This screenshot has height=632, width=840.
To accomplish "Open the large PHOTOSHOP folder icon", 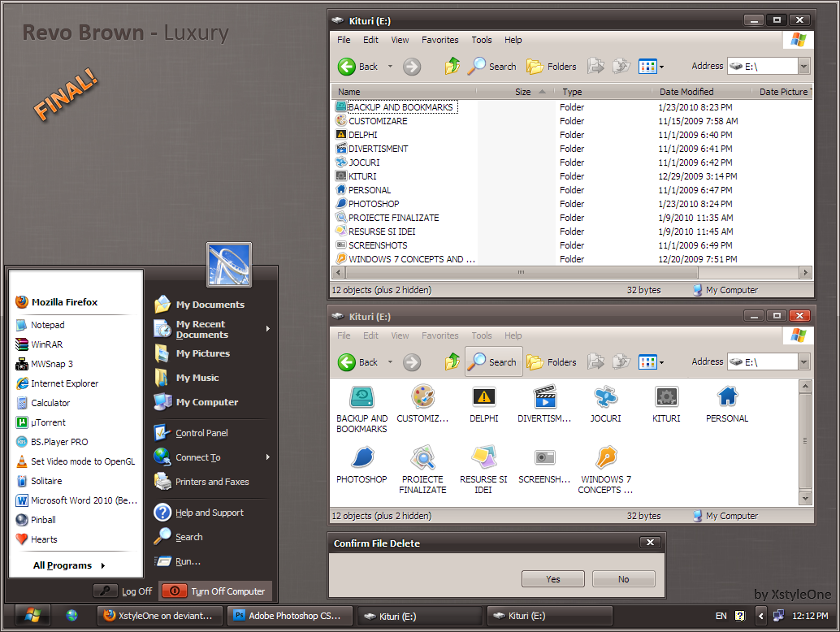I will 362,458.
